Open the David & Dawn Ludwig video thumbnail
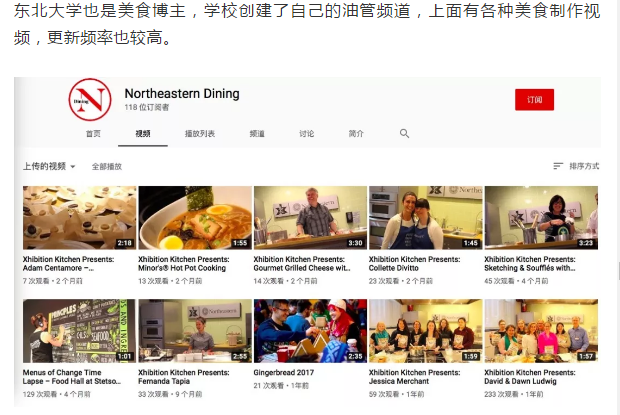620x415 pixels. [541, 331]
